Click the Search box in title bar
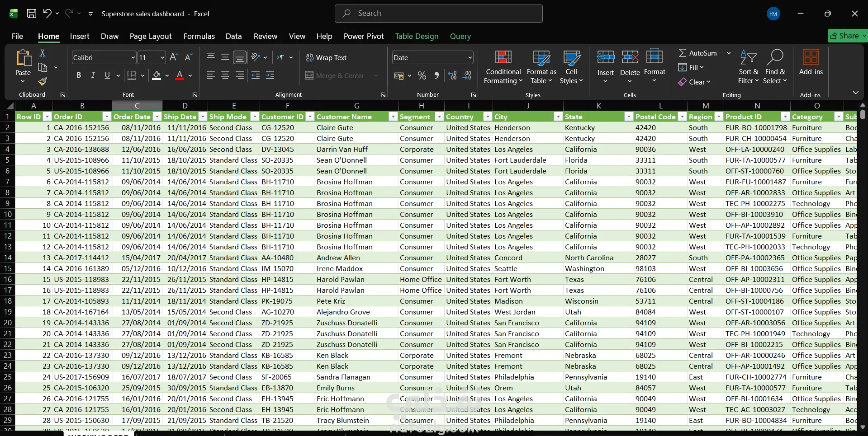Image resolution: width=868 pixels, height=436 pixels. (438, 14)
